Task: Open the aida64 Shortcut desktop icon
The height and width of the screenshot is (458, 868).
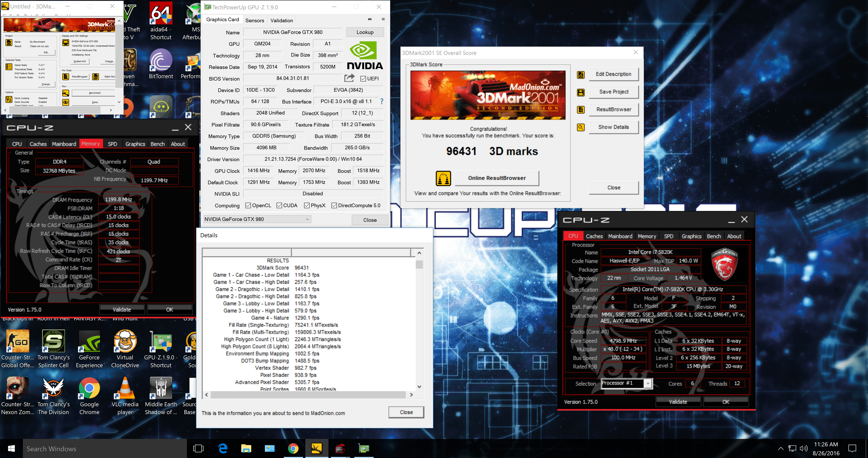Action: pos(161,21)
